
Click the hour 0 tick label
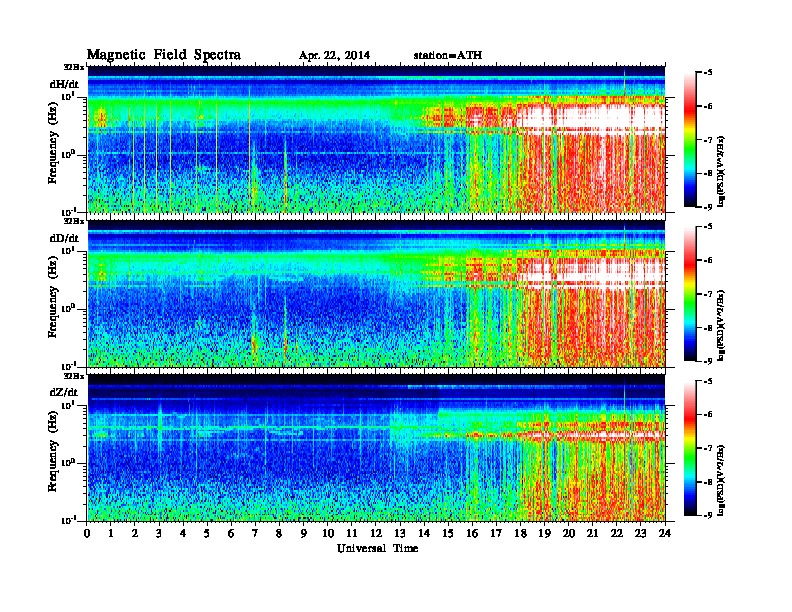[x=87, y=533]
